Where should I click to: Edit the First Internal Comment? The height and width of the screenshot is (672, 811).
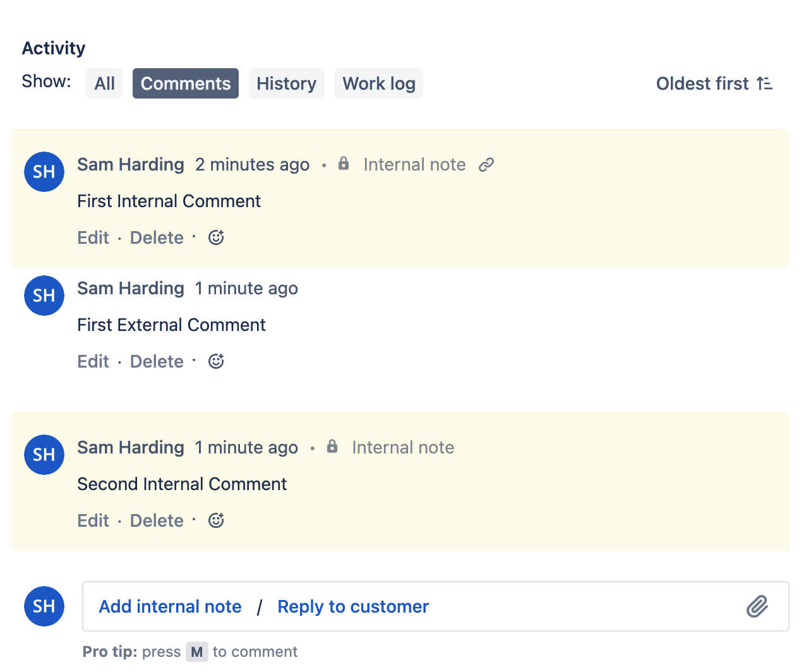tap(93, 237)
